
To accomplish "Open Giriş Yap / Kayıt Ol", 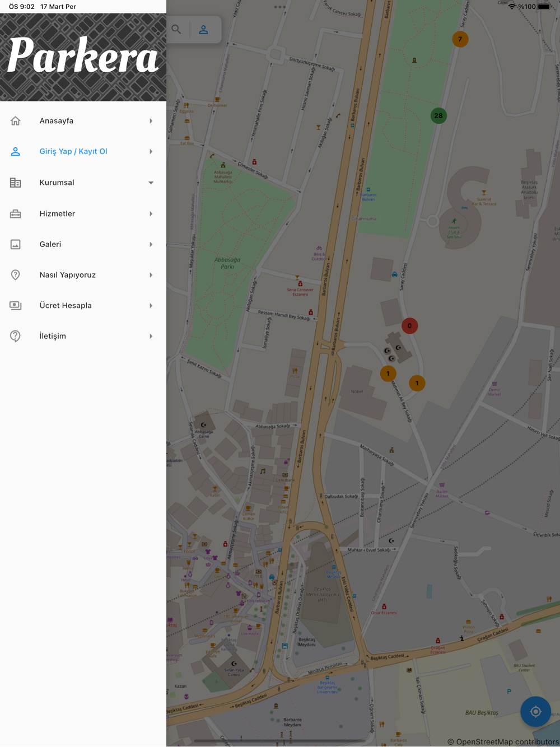I will [x=83, y=152].
